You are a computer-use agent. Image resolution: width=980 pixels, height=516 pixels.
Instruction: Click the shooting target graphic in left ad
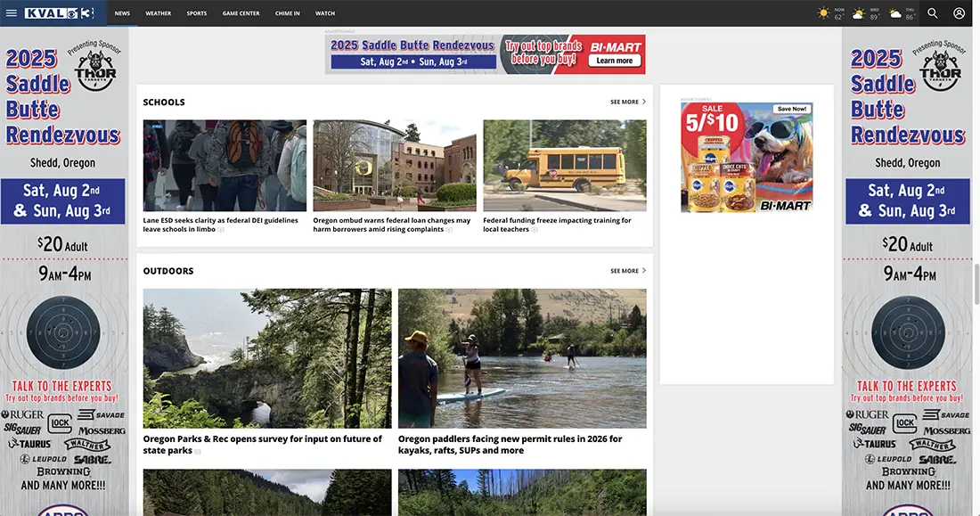pos(63,332)
